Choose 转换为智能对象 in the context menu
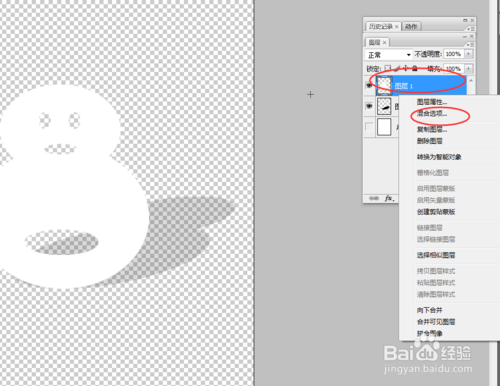 click(x=439, y=157)
